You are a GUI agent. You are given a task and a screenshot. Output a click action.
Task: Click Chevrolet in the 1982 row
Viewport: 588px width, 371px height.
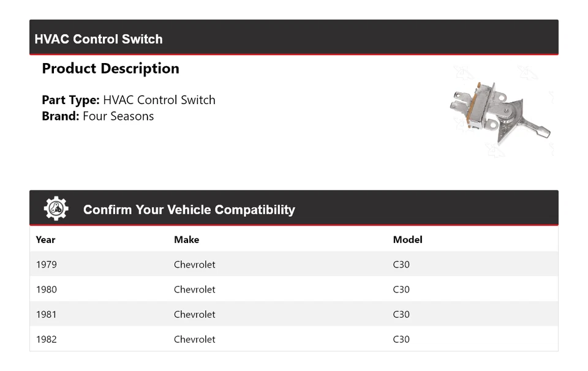195,339
